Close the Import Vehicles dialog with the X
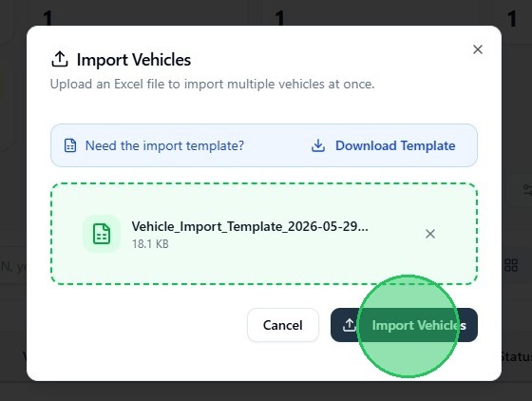This screenshot has height=401, width=532. tap(478, 49)
